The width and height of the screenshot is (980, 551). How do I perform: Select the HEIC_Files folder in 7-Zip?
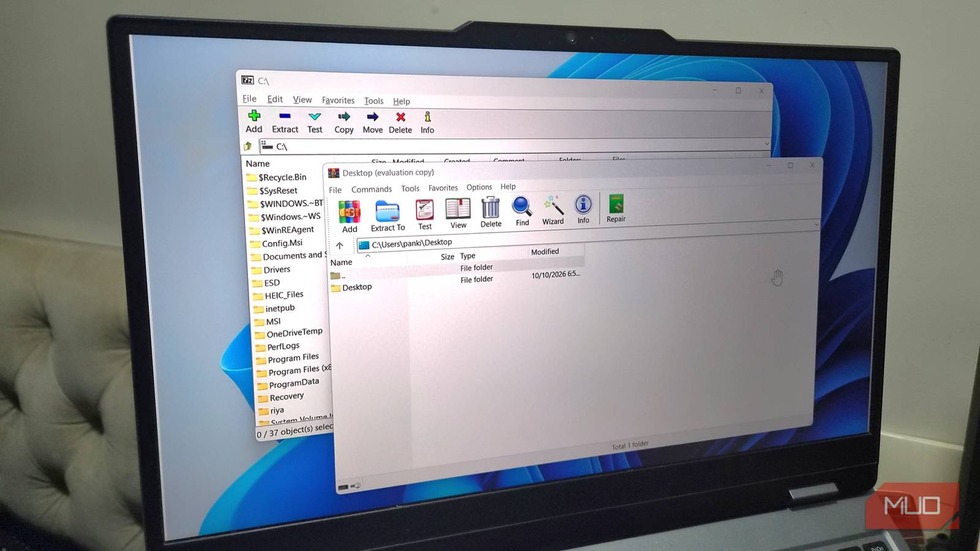(278, 295)
